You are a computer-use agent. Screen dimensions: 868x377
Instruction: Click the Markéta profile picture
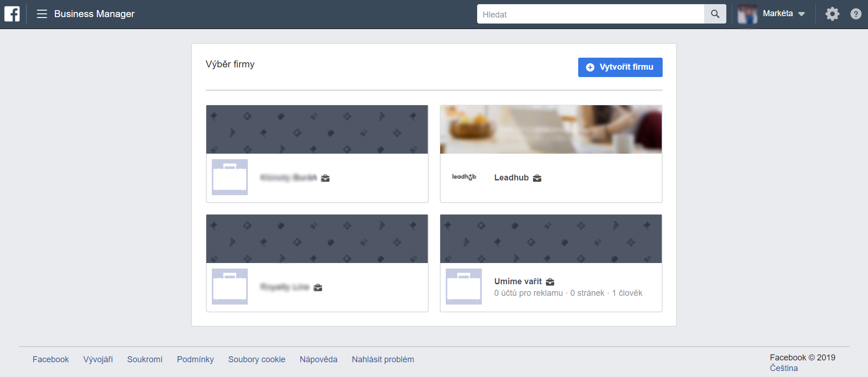coord(747,14)
